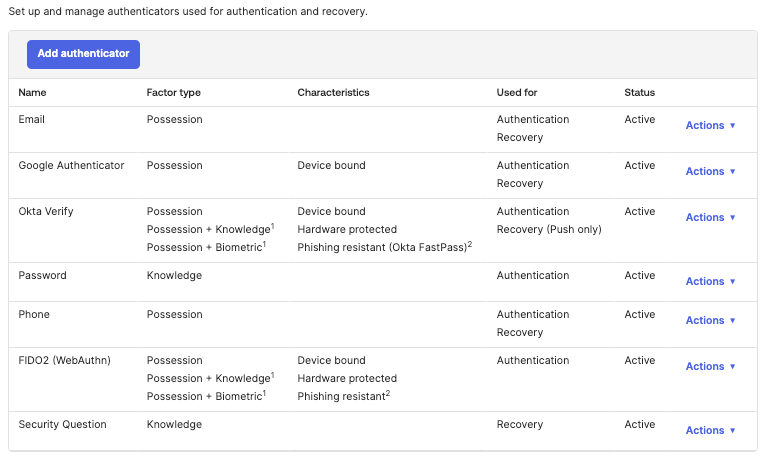Open the Phone row Actions dropdown
The width and height of the screenshot is (765, 457).
point(710,321)
